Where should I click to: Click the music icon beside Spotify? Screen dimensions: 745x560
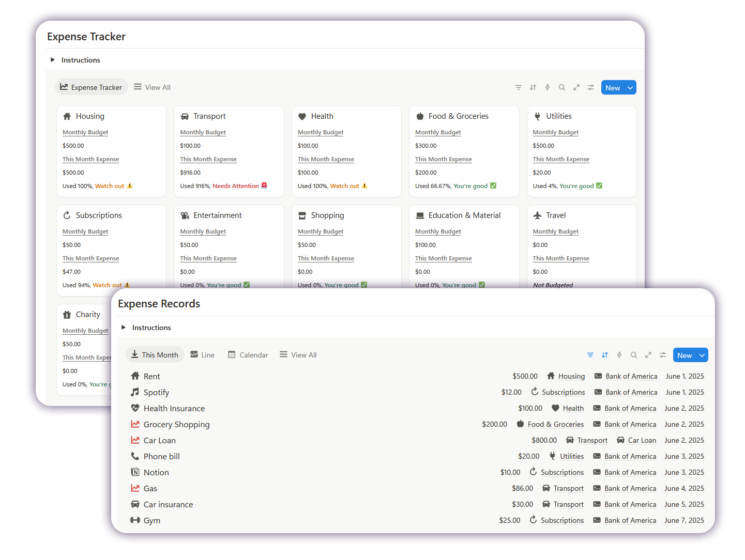(135, 392)
